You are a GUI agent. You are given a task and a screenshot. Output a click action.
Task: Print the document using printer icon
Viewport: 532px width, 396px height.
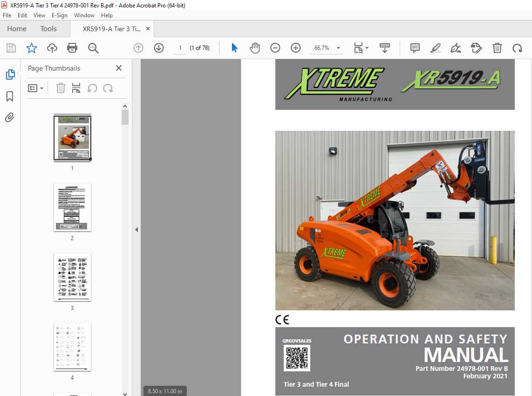72,48
